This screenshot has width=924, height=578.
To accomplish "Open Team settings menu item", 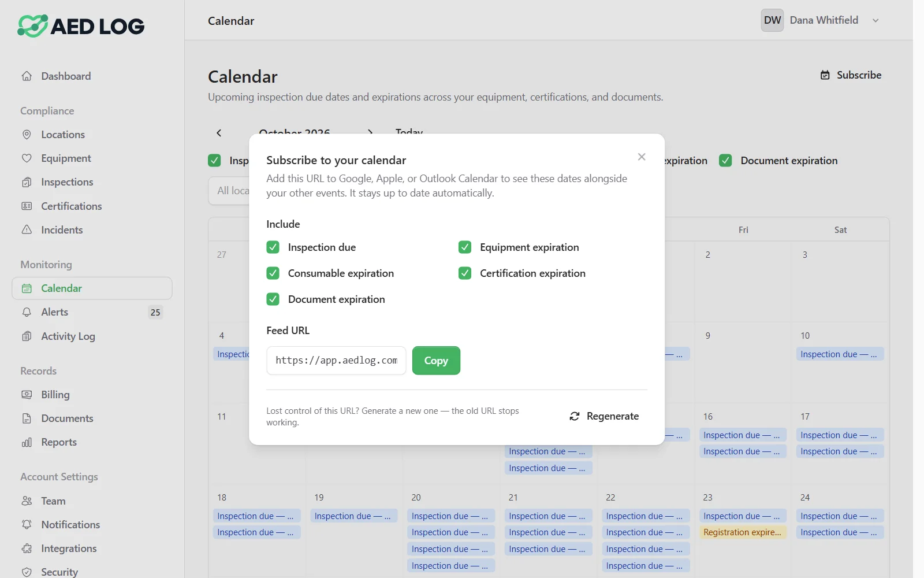I will click(92, 501).
